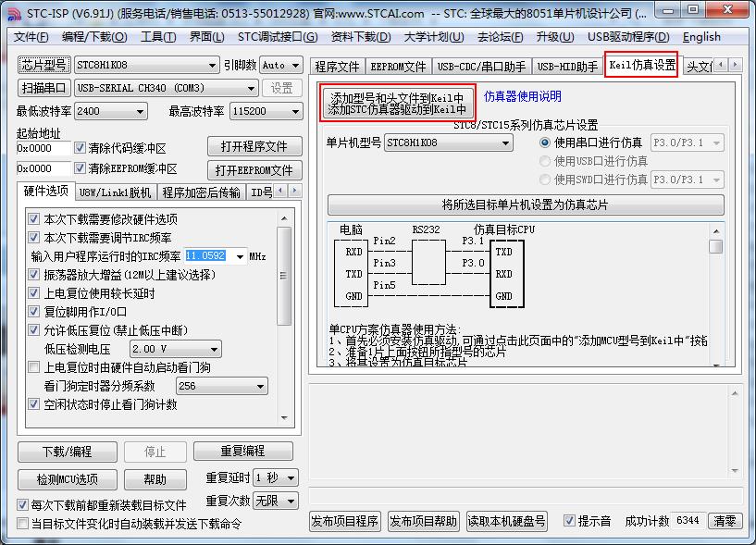Click 清零 counter reset button

coord(725,521)
